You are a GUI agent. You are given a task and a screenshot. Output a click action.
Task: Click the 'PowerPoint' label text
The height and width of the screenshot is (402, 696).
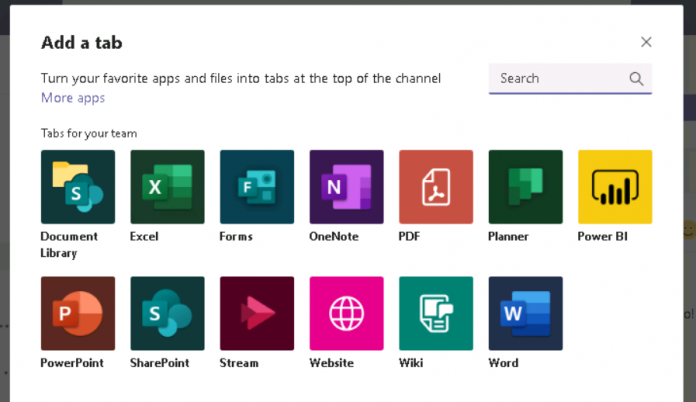click(72, 363)
